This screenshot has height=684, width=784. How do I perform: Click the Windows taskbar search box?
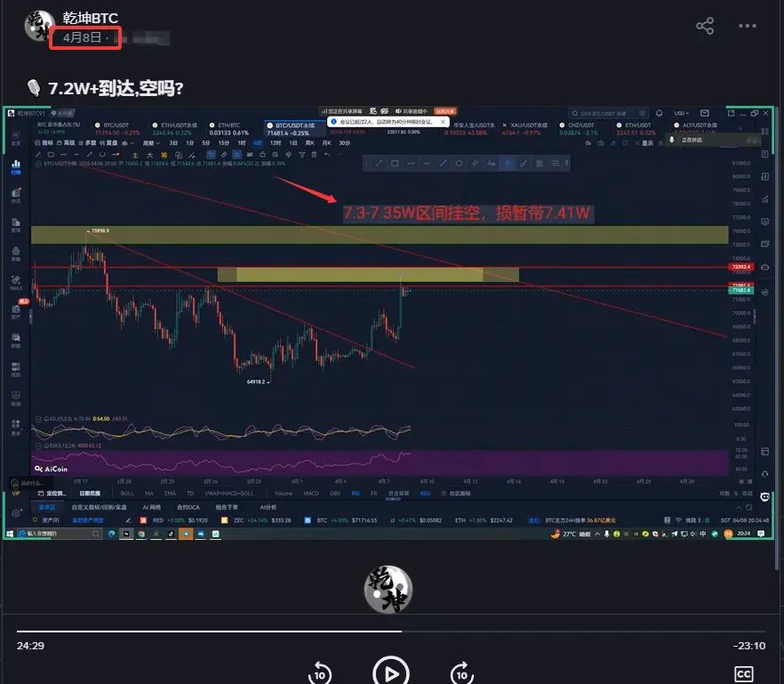(59, 534)
